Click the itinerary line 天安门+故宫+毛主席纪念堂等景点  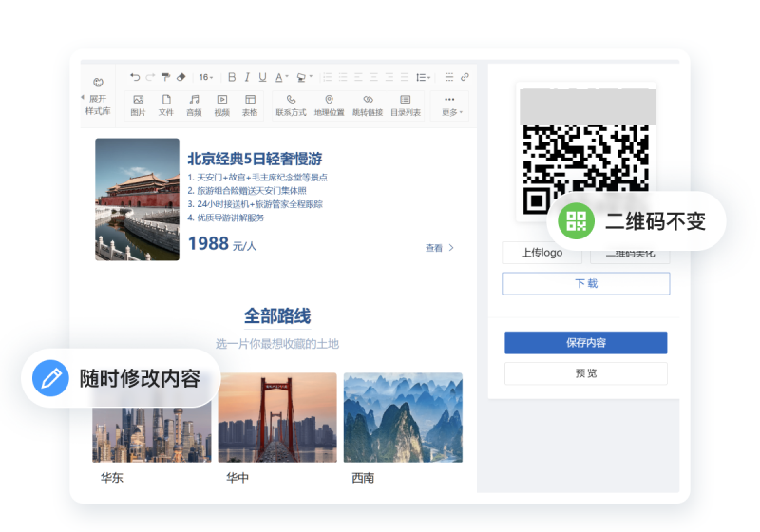(x=262, y=178)
